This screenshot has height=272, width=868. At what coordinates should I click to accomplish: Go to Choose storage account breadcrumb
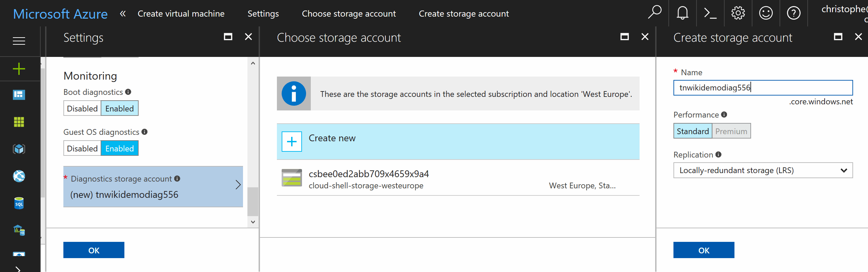(x=349, y=14)
